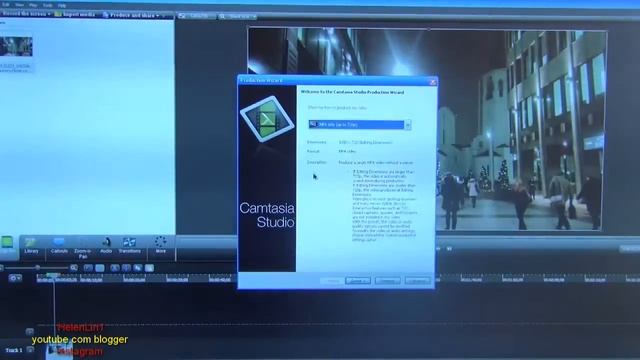Click Record the screen button
The height and width of the screenshot is (360, 640).
[24, 14]
